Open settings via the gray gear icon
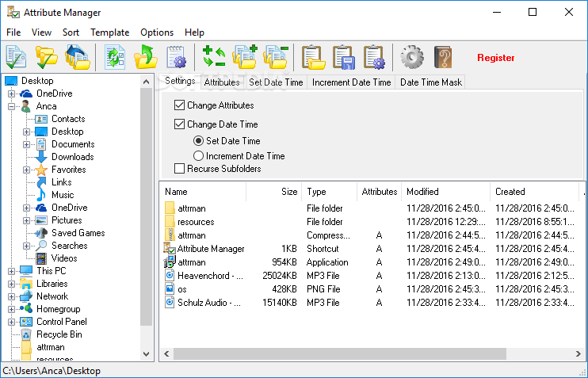 412,57
